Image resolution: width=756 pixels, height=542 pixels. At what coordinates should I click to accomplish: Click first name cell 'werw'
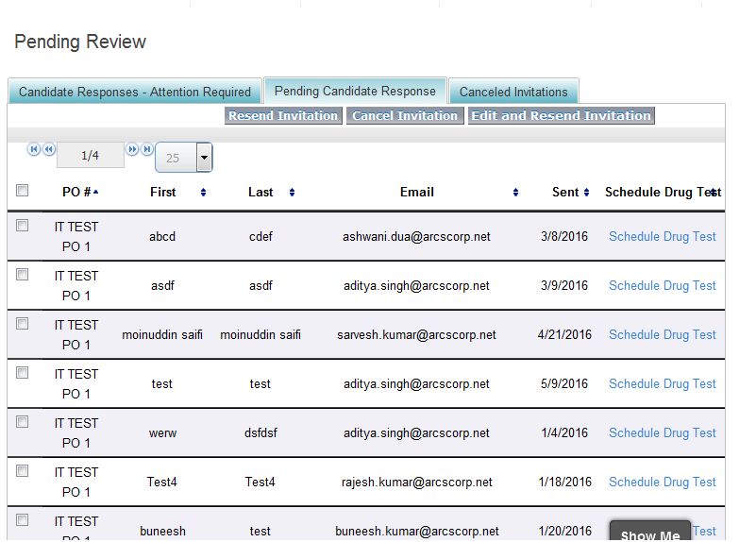pyautogui.click(x=162, y=433)
